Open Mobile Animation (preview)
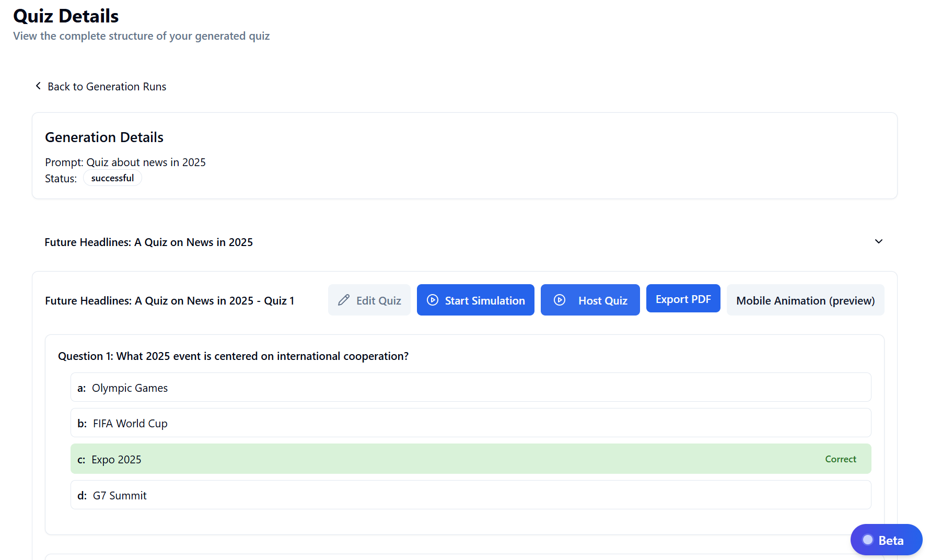The height and width of the screenshot is (560, 930). coord(806,300)
